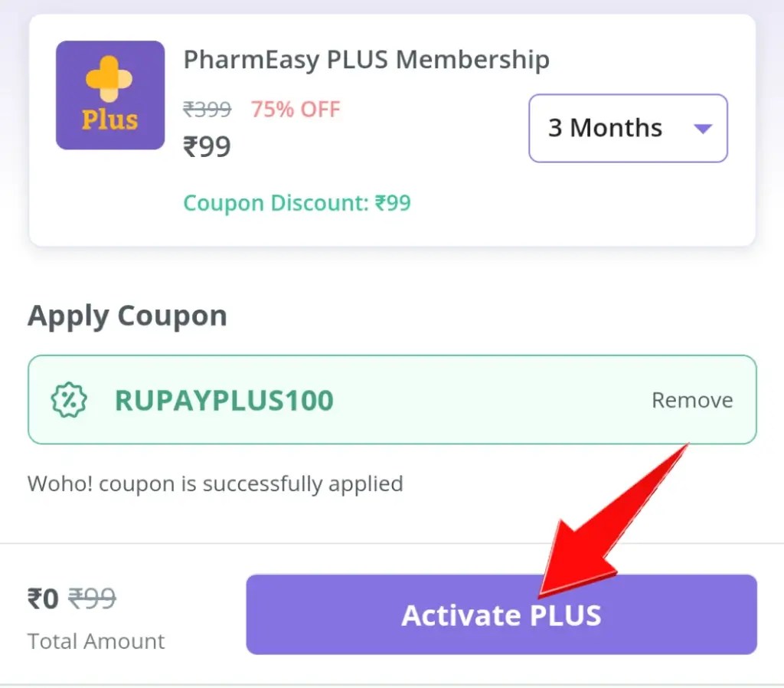Select the struck-through ₹399 price
The height and width of the screenshot is (688, 784).
pos(207,109)
